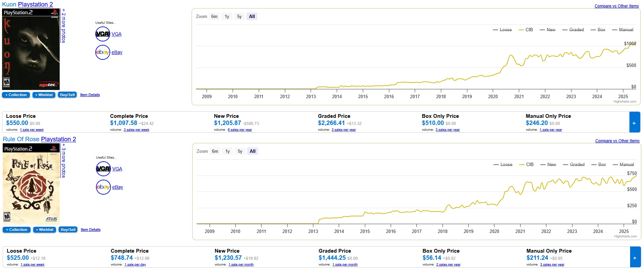Screen dimensions: 644x272
Task: Open Item Details link for Kuon
Action: click(x=90, y=95)
